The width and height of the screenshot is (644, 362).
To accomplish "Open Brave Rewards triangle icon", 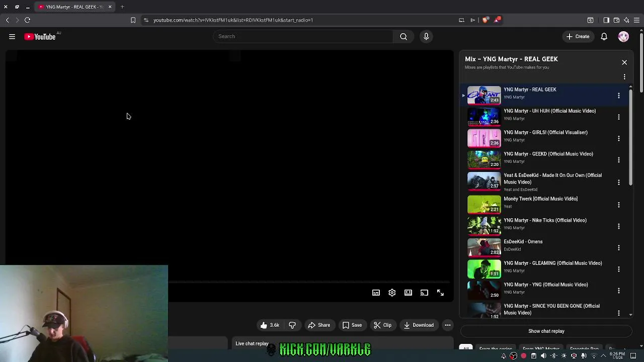I will [498, 20].
